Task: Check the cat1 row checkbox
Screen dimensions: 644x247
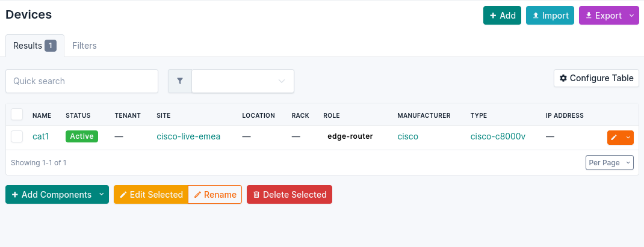Action: (x=17, y=136)
